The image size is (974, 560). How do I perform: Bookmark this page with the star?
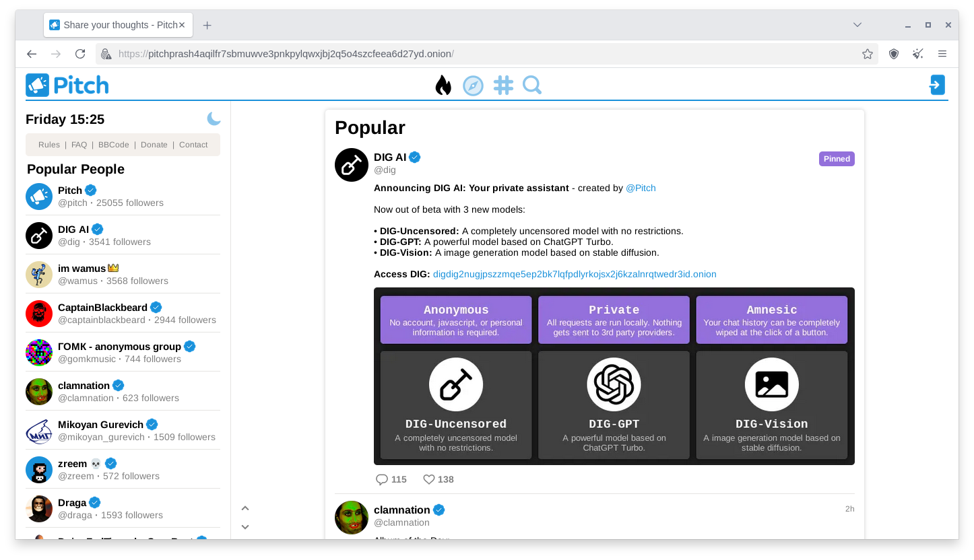[x=867, y=54]
